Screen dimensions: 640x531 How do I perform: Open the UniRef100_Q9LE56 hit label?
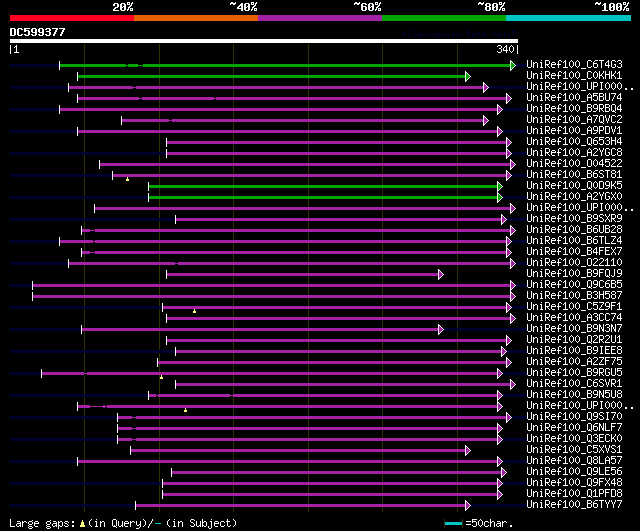[574, 472]
